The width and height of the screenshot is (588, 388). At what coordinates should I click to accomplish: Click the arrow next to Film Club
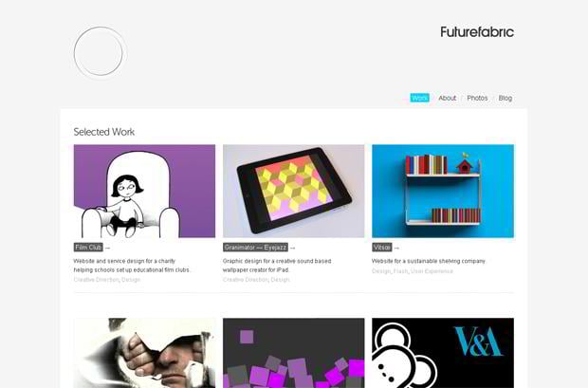(107, 248)
